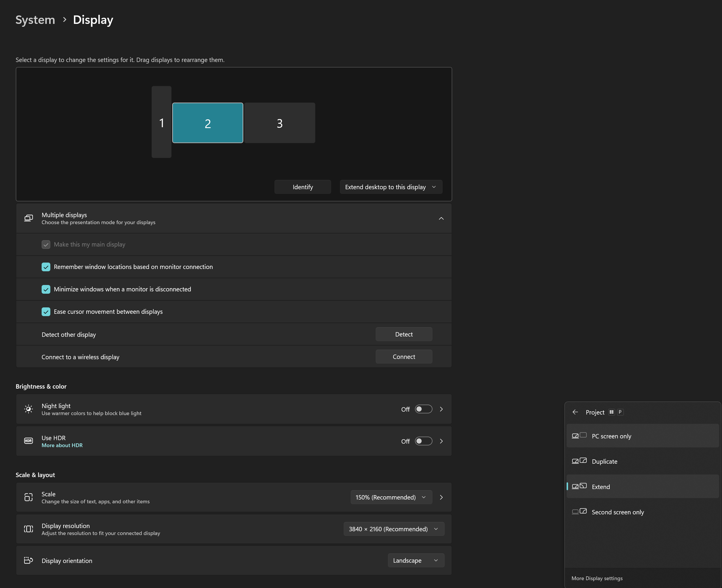Image resolution: width=722 pixels, height=588 pixels.
Task: Click the Duplicate screens icon
Action: pos(579,461)
